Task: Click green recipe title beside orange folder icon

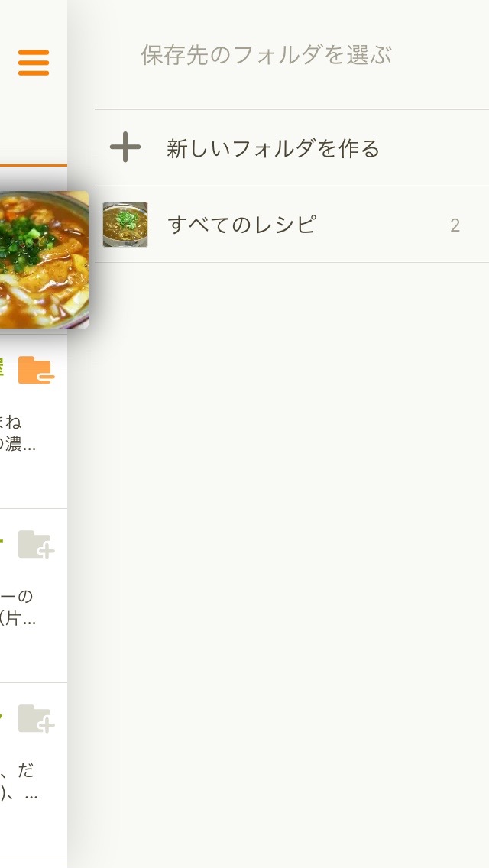Action: coord(2,368)
